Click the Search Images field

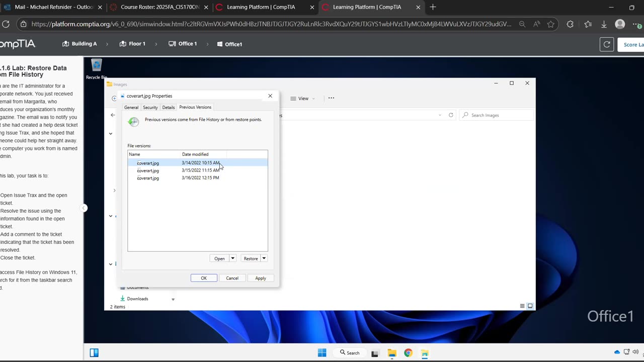tap(496, 115)
